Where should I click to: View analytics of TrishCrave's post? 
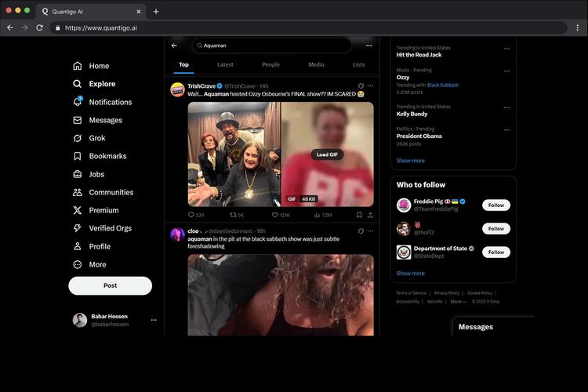coord(323,215)
